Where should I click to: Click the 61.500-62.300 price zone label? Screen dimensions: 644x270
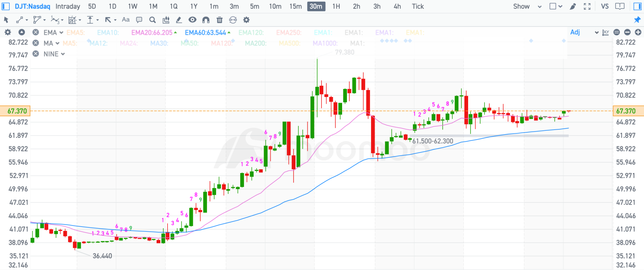pyautogui.click(x=433, y=141)
